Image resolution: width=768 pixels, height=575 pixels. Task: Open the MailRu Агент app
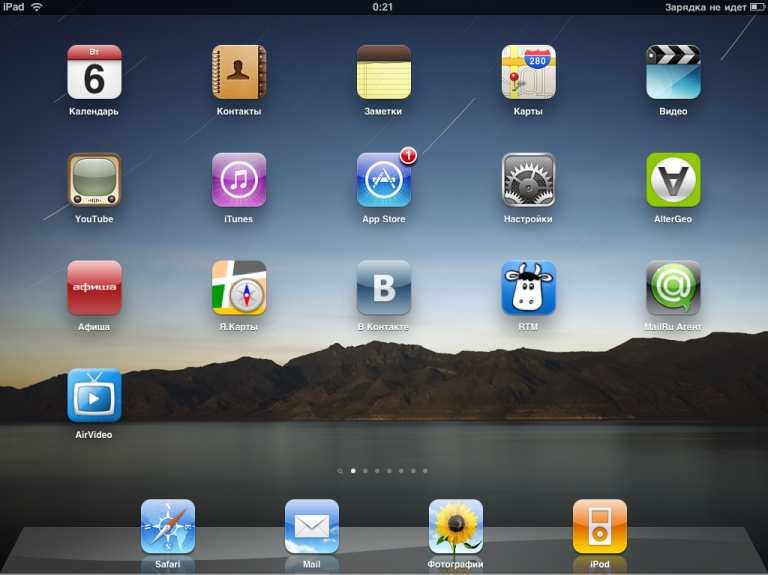pos(673,288)
